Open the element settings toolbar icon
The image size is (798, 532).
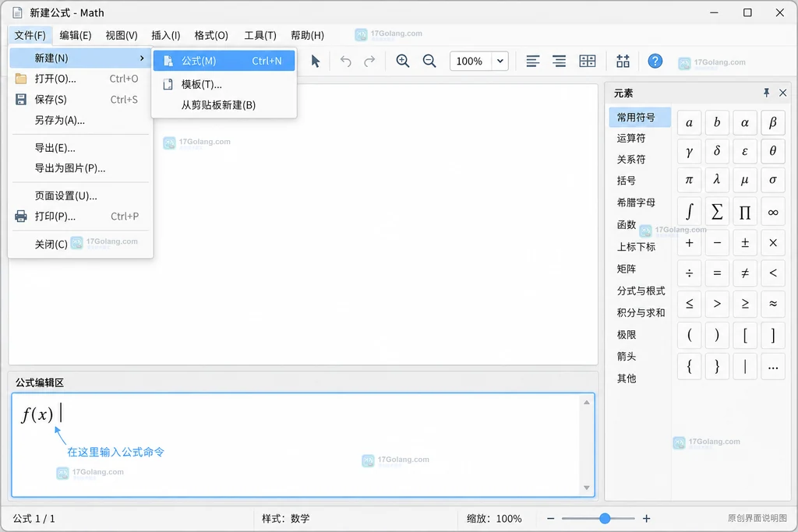click(623, 62)
